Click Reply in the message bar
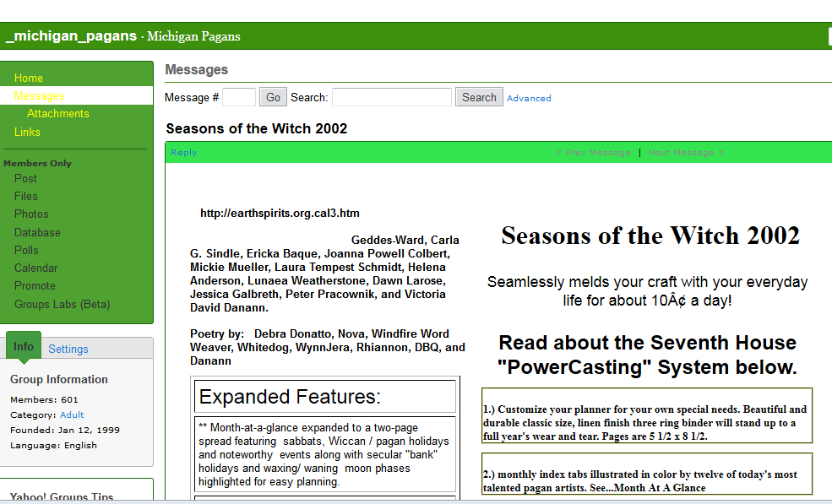This screenshot has width=832, height=504. 183,153
